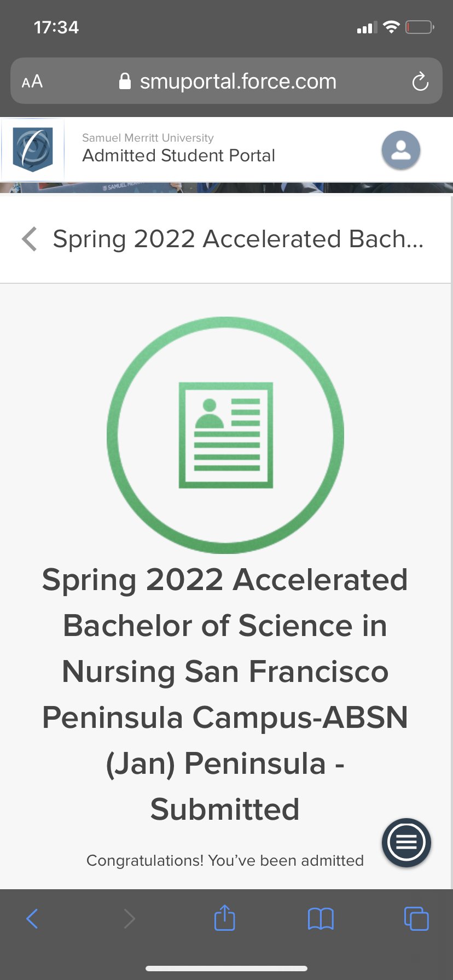This screenshot has width=453, height=980.
Task: Click the Samuel Merritt University text
Action: [x=148, y=138]
